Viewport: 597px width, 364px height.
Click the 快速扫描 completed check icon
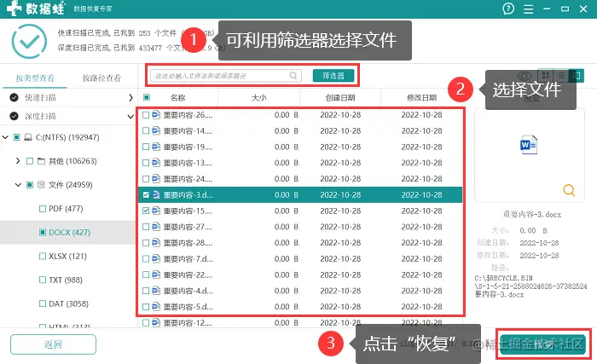[x=14, y=97]
